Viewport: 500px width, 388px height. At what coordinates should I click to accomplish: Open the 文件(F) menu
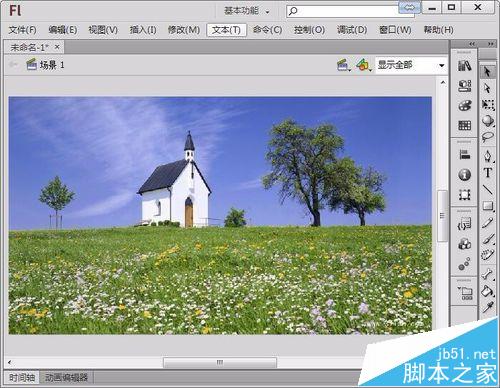(x=22, y=30)
